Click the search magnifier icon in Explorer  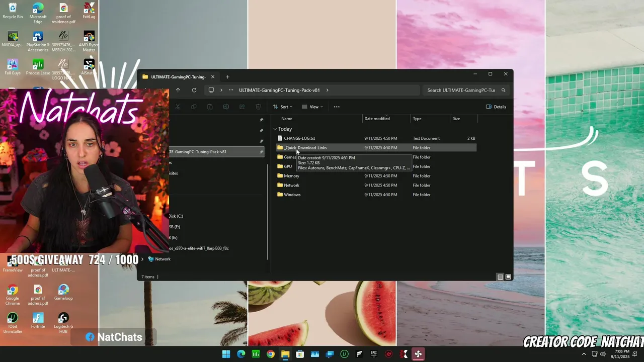503,90
